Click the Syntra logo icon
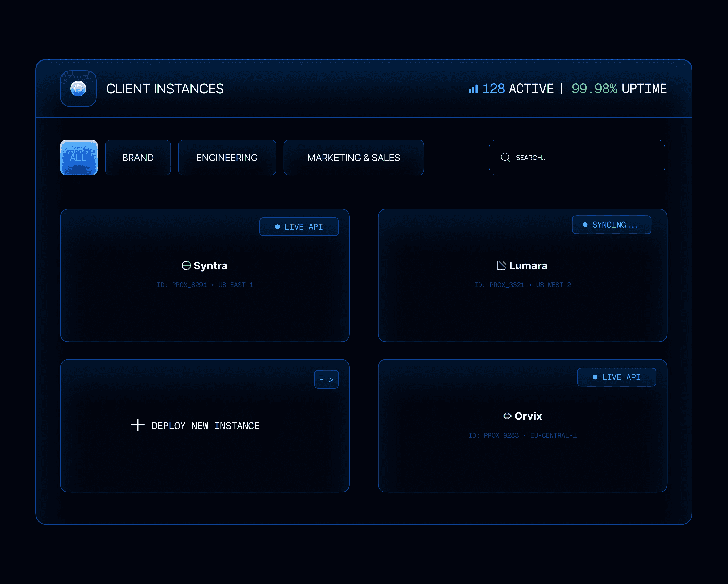The image size is (728, 584). (x=186, y=266)
